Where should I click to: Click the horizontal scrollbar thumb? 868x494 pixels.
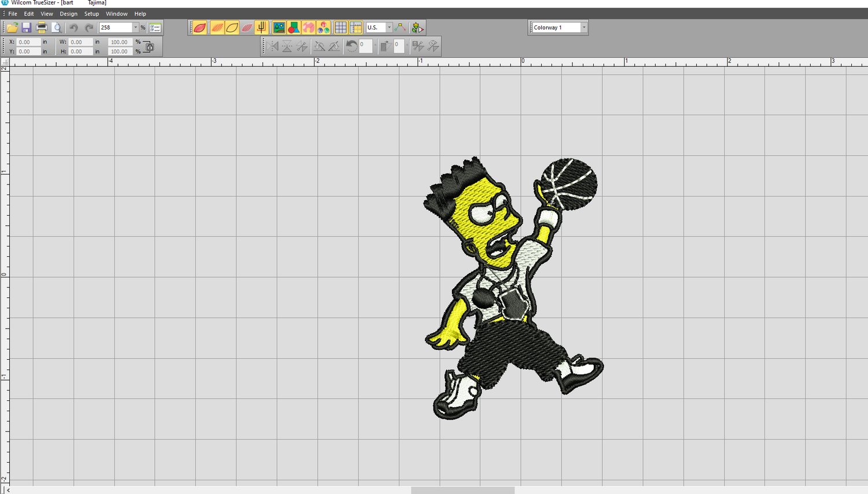tap(463, 490)
